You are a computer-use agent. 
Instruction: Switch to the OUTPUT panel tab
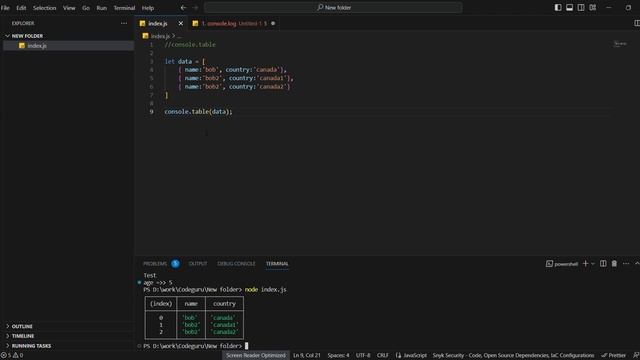point(198,264)
